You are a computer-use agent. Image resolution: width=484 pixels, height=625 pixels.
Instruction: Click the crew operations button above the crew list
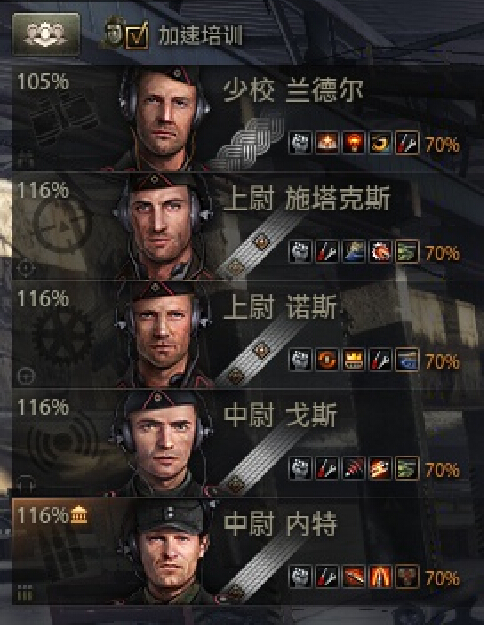(x=46, y=34)
